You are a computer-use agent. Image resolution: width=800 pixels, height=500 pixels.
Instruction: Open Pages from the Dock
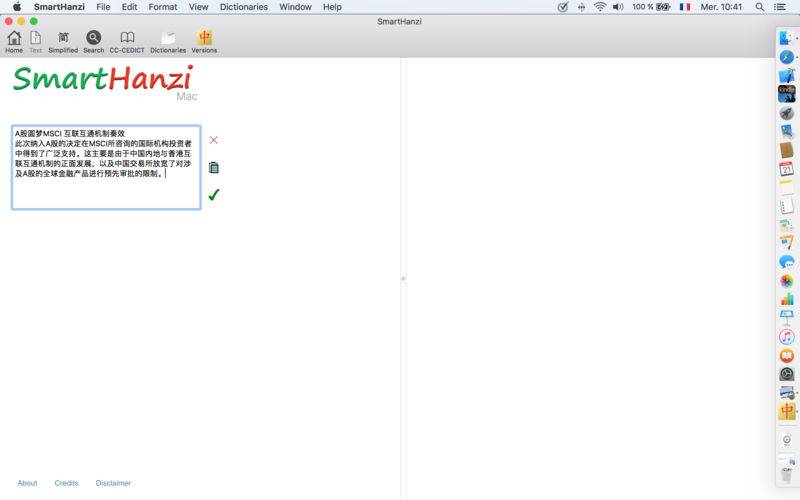[x=786, y=243]
